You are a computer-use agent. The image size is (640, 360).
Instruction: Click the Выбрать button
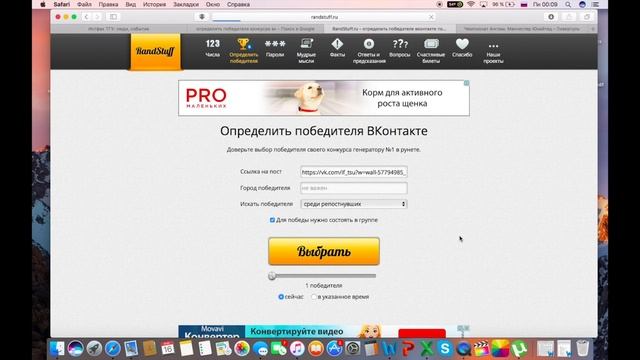(x=324, y=251)
